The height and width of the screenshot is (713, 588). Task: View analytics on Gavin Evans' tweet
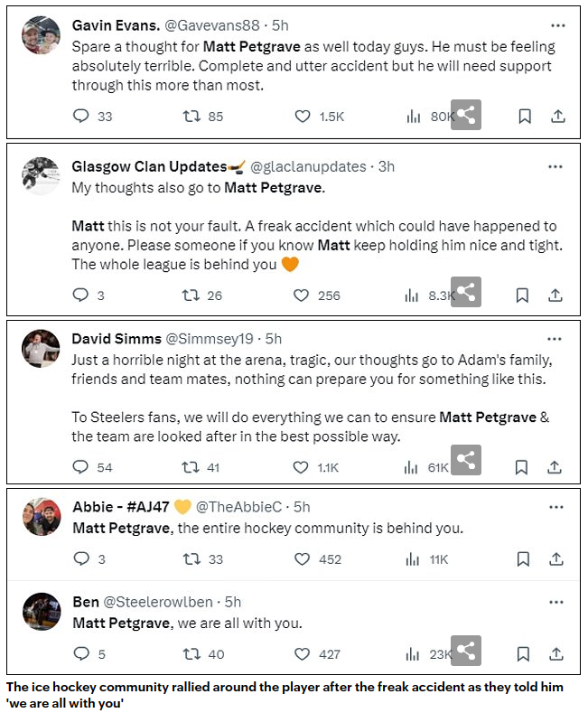pyautogui.click(x=414, y=117)
